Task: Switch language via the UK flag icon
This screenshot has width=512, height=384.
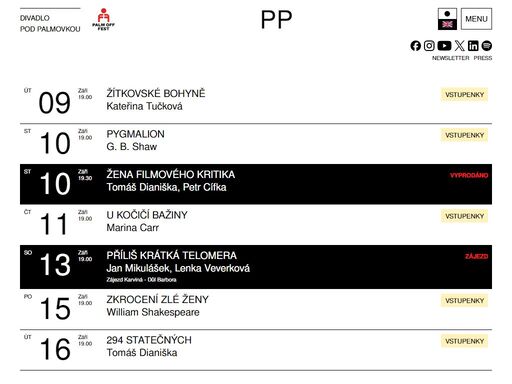Action: tap(447, 24)
